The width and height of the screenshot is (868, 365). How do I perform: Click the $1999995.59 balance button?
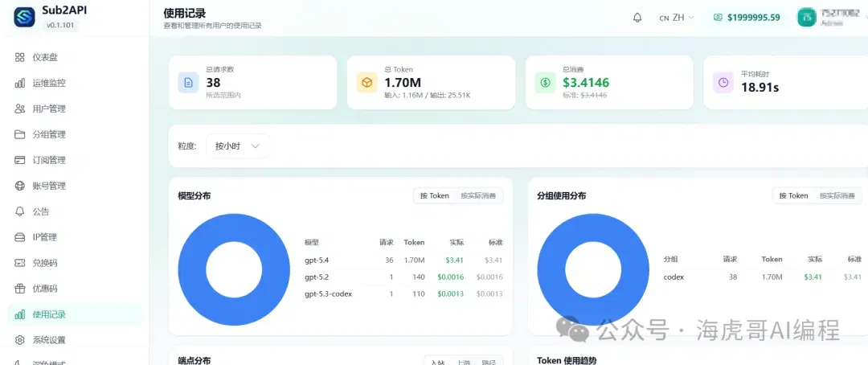746,18
